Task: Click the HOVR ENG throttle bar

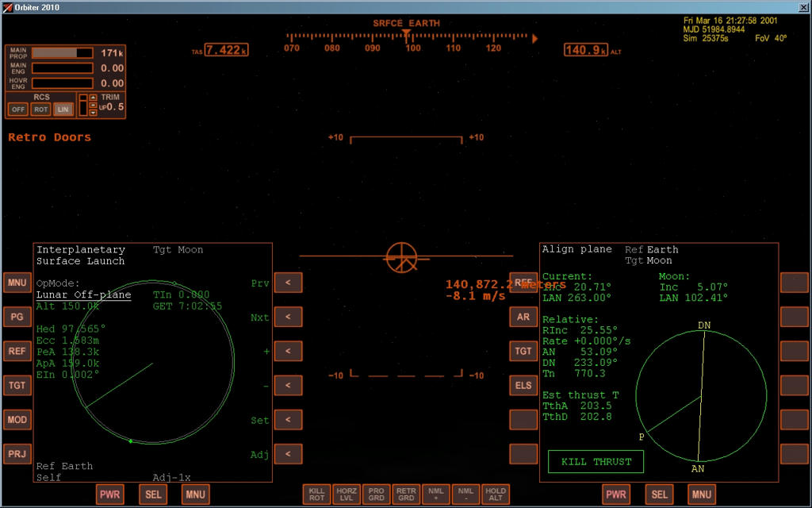Action: pos(63,83)
